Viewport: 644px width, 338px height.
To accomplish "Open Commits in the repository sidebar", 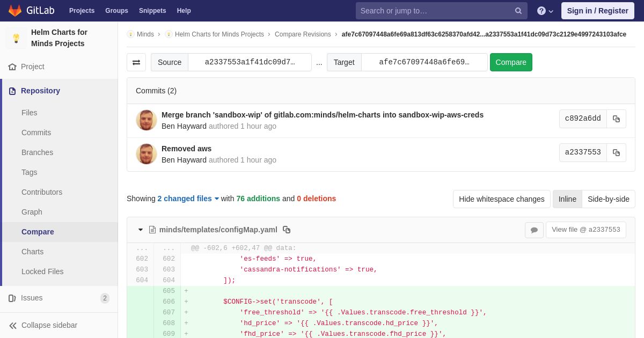I will pyautogui.click(x=36, y=133).
